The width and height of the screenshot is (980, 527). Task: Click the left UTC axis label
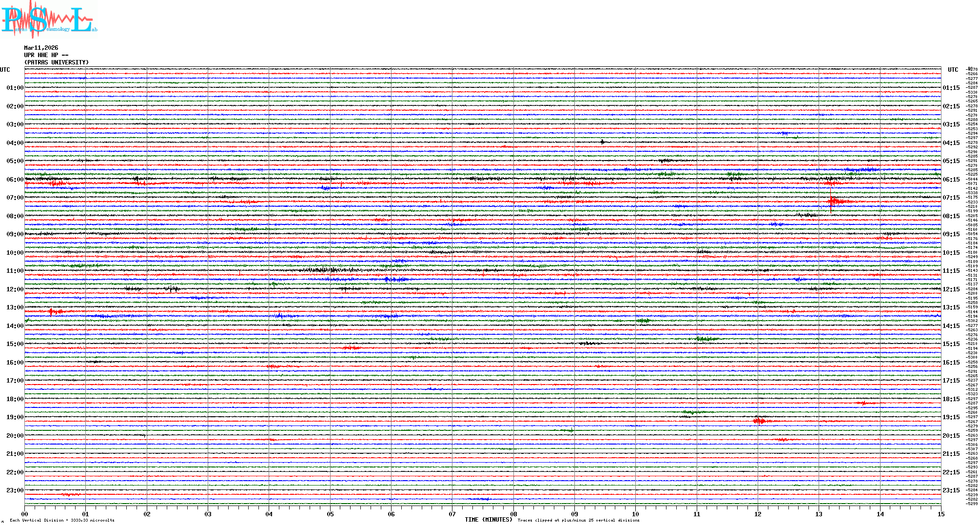tap(5, 70)
